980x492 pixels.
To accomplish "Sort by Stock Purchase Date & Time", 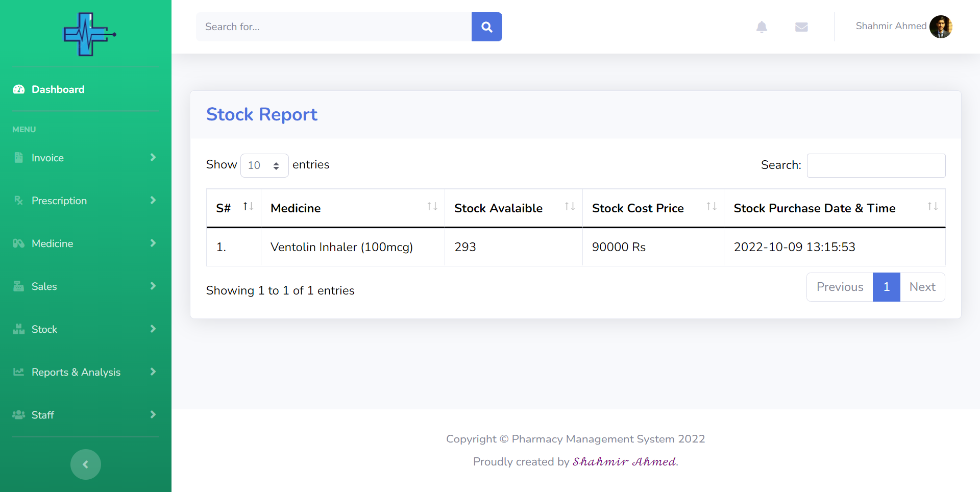I will point(933,207).
